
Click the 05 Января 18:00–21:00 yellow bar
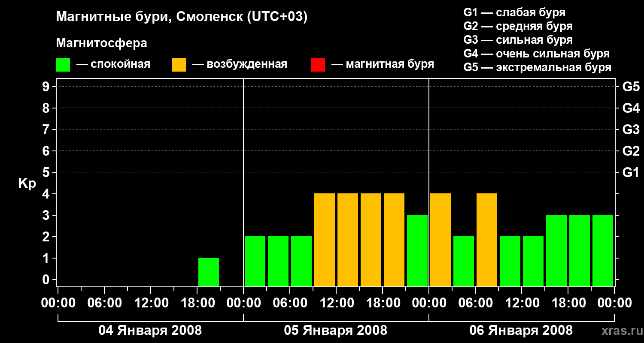point(394,240)
